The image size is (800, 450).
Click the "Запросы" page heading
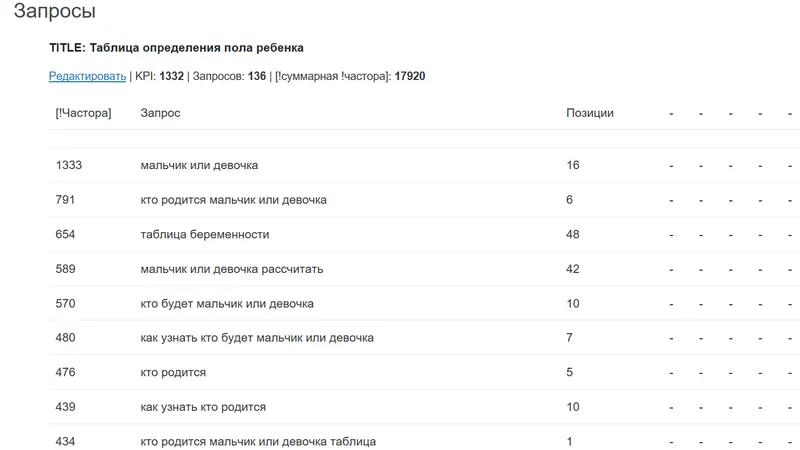pos(54,13)
